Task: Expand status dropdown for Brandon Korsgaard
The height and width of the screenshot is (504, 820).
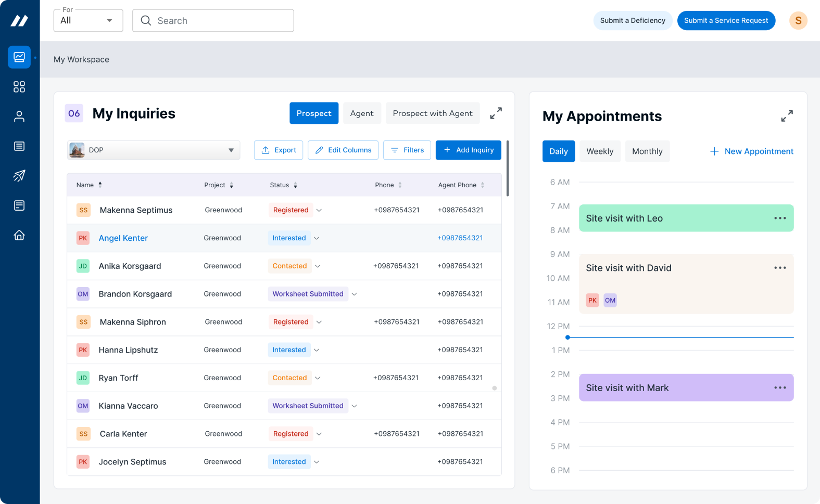Action: (x=354, y=294)
